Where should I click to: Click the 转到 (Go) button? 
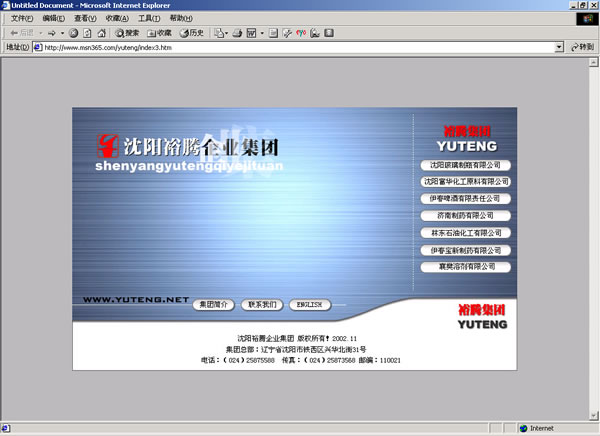coord(582,47)
